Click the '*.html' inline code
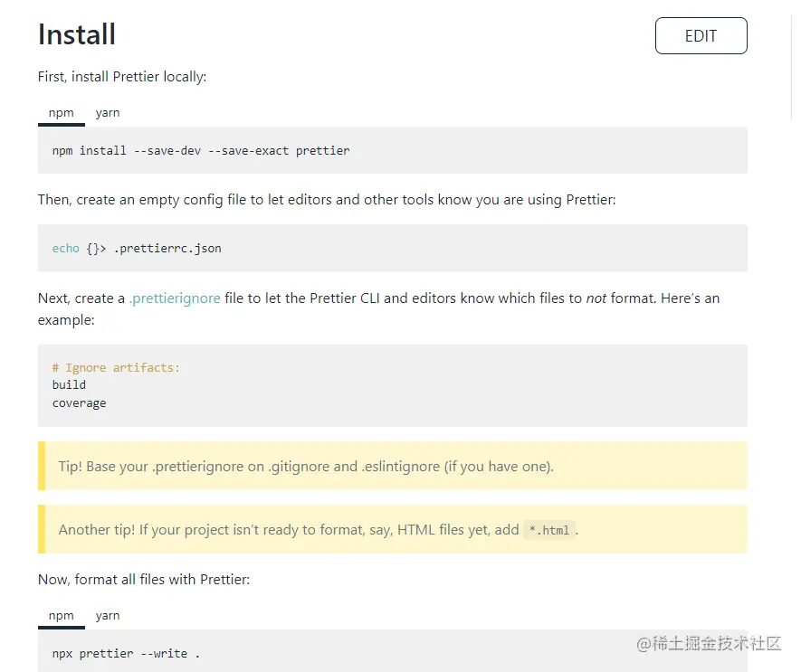The image size is (801, 672). pos(549,530)
